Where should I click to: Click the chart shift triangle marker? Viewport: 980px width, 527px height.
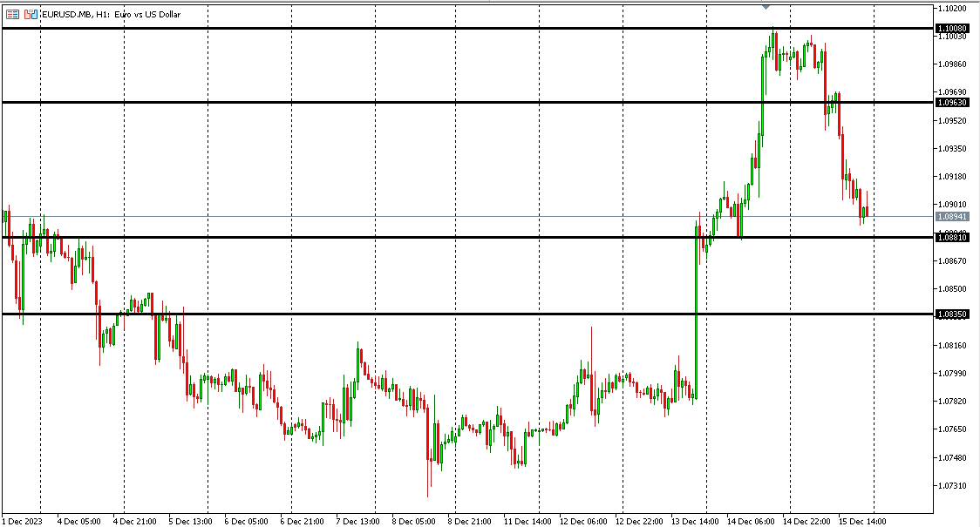tap(766, 6)
